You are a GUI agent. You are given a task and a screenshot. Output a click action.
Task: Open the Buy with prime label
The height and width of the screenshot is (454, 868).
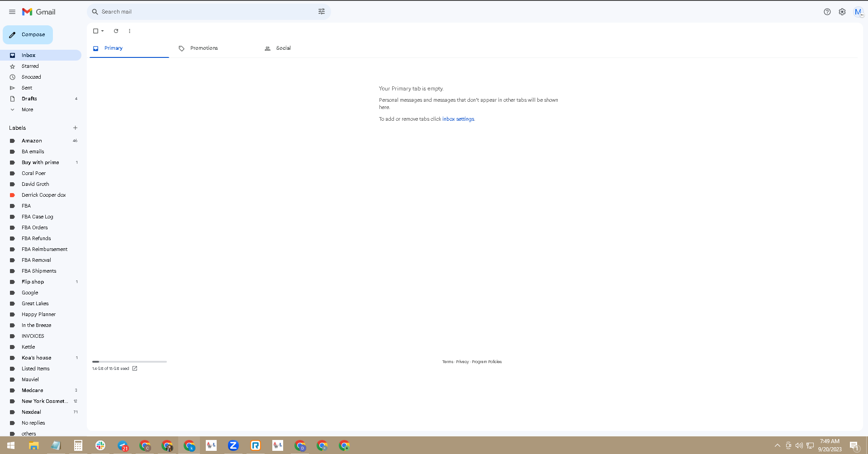(x=41, y=162)
